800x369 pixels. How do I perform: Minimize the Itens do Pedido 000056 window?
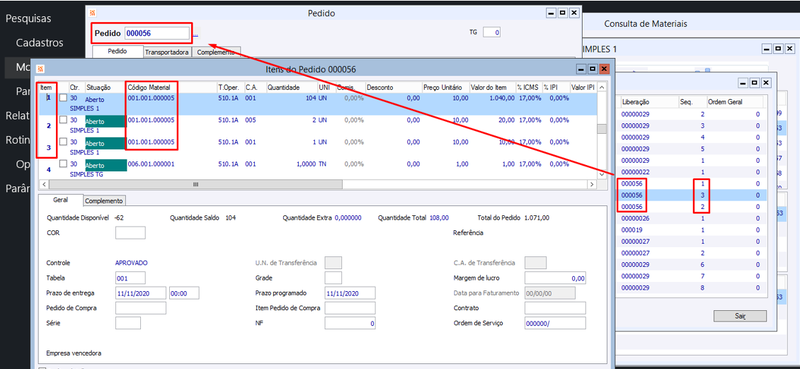click(x=581, y=69)
